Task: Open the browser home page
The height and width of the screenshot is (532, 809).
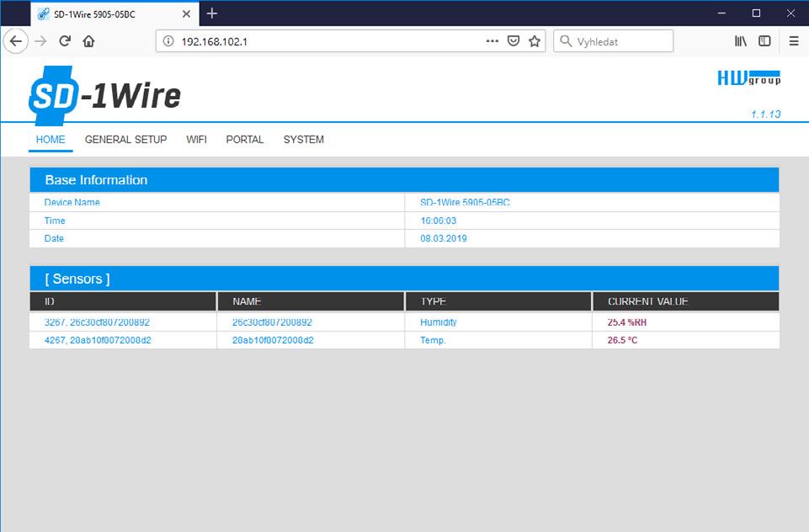Action: tap(88, 41)
